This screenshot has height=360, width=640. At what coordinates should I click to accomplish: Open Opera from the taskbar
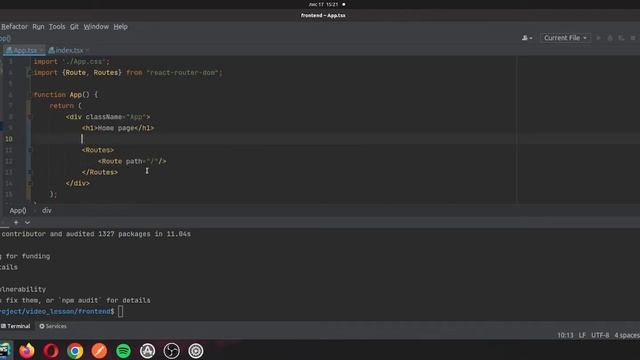click(51, 351)
